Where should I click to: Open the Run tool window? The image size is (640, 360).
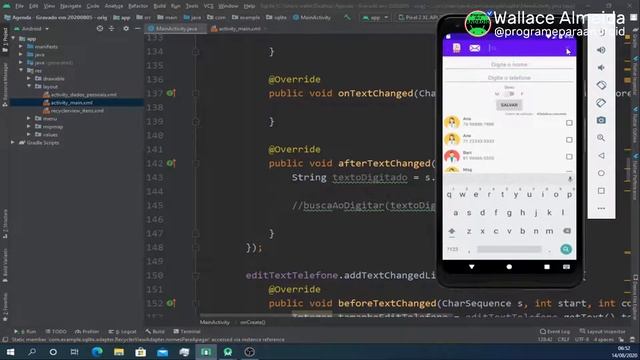tap(25, 331)
